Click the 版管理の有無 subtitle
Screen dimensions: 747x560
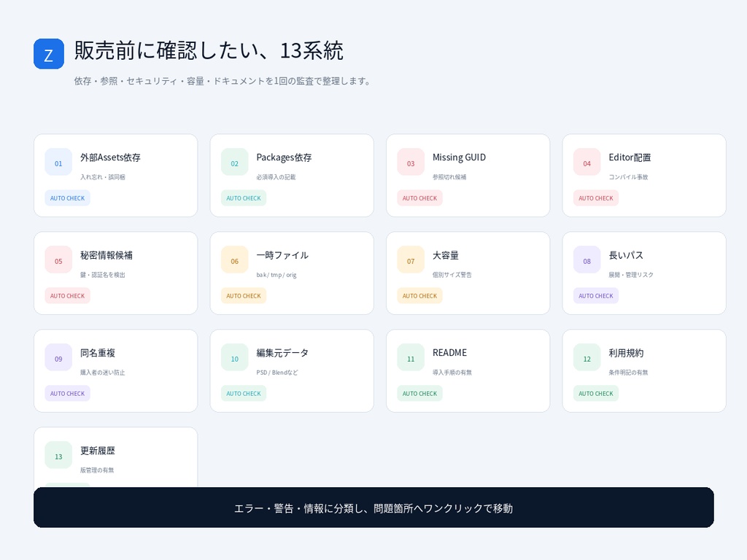pyautogui.click(x=97, y=470)
